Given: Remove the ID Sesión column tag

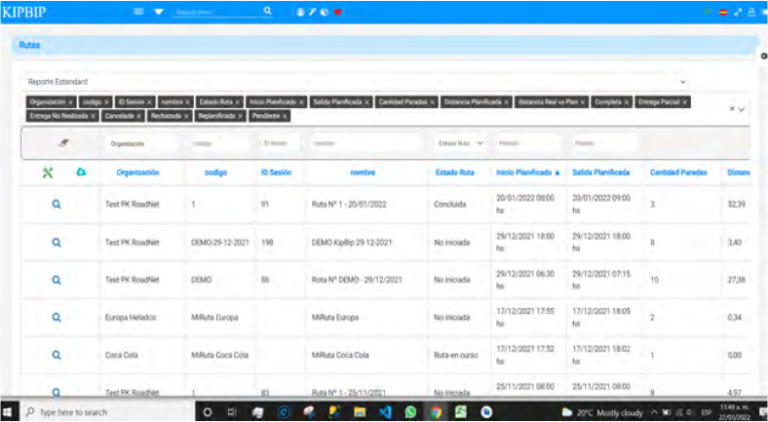Looking at the screenshot, I should pyautogui.click(x=149, y=102).
